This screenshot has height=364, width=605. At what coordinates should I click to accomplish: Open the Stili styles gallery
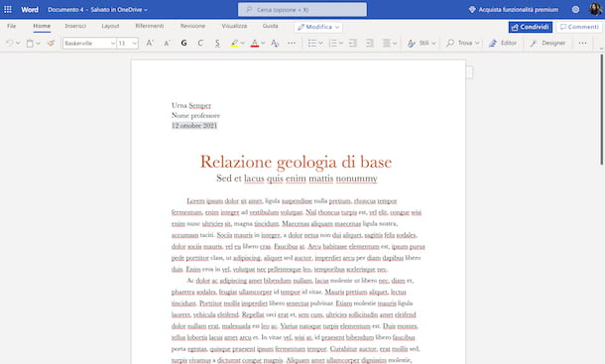422,44
